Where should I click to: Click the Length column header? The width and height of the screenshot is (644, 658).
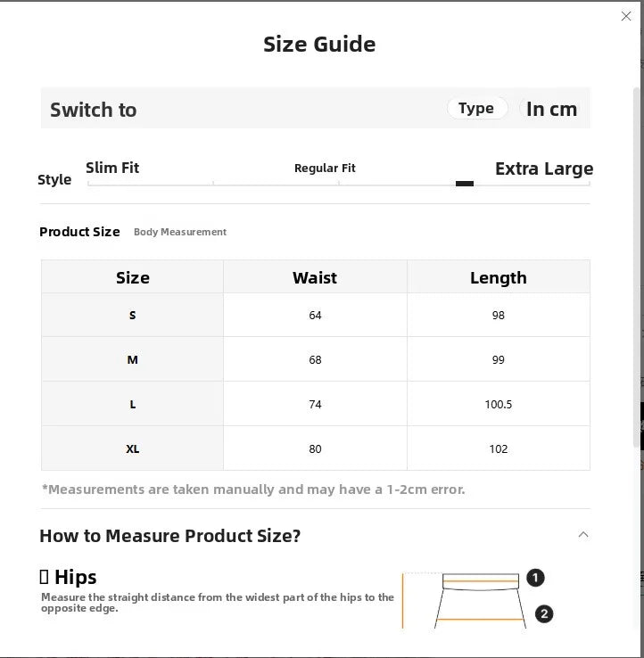[x=499, y=277]
